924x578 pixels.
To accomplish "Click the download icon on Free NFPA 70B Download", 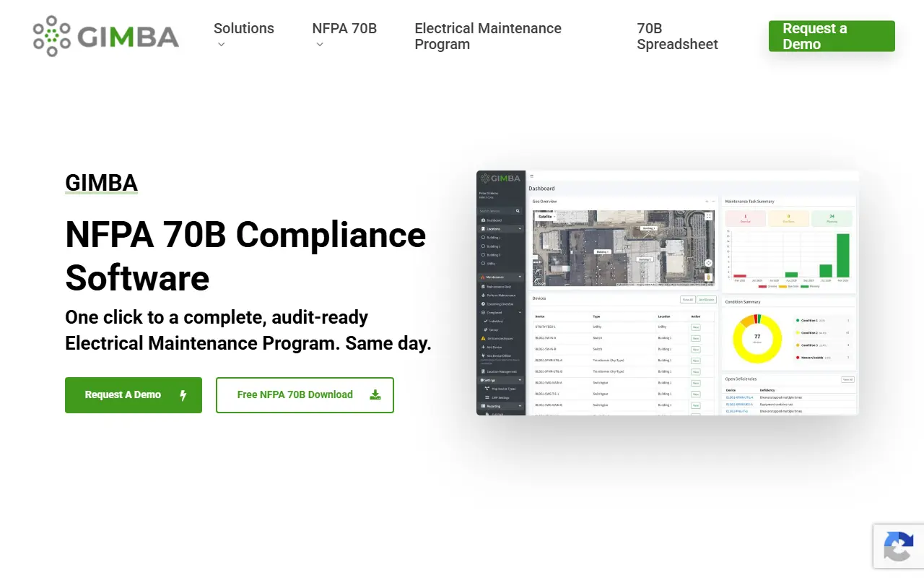I will [375, 395].
